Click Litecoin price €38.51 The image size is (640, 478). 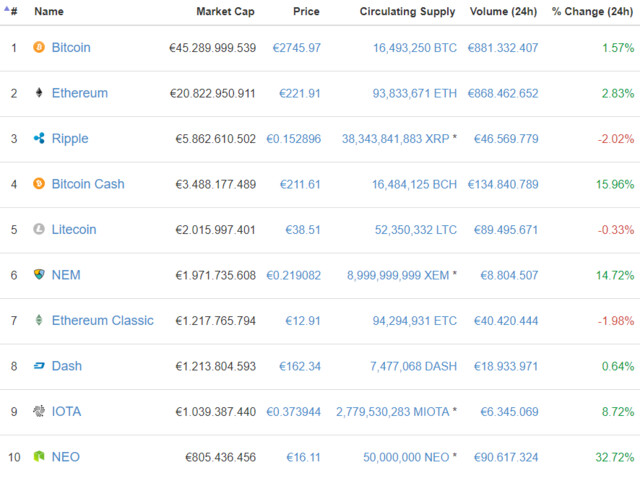[x=303, y=230]
